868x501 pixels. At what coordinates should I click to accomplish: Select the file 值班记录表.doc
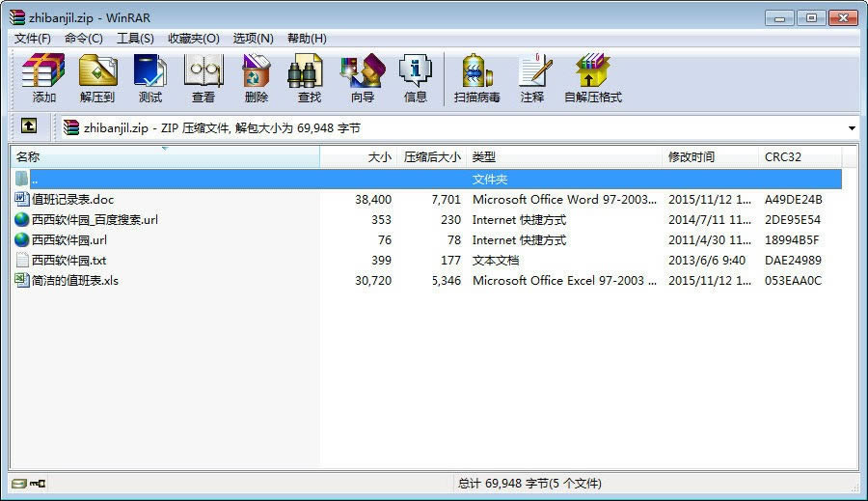[x=72, y=200]
